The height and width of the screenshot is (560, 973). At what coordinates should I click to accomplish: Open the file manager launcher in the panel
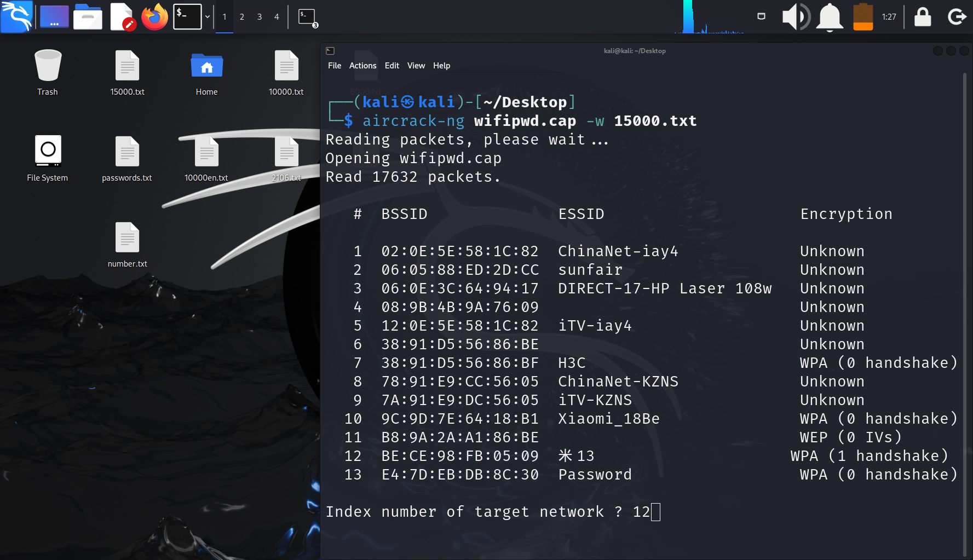88,16
